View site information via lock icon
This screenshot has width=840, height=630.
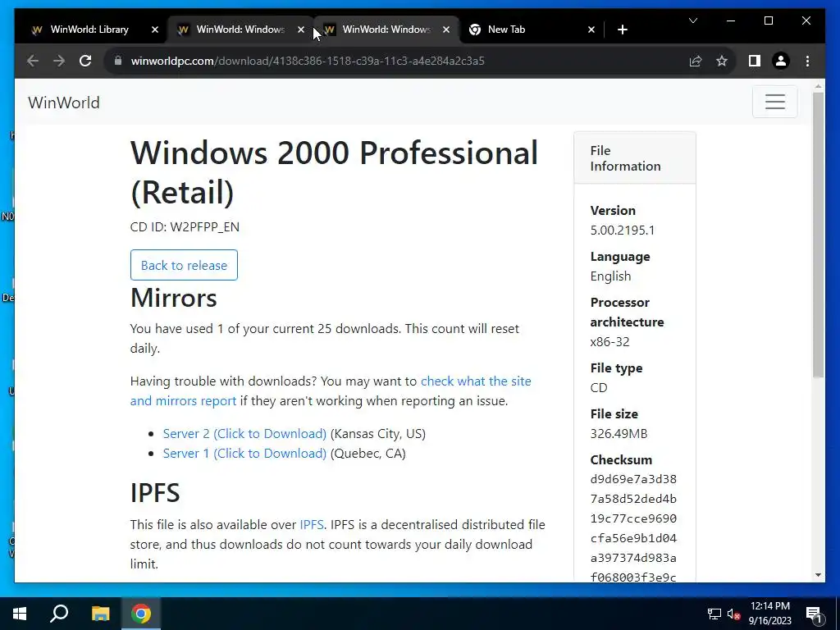click(118, 61)
